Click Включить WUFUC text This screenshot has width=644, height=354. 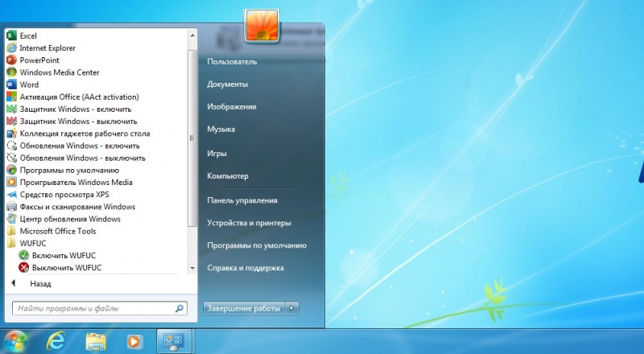point(64,255)
